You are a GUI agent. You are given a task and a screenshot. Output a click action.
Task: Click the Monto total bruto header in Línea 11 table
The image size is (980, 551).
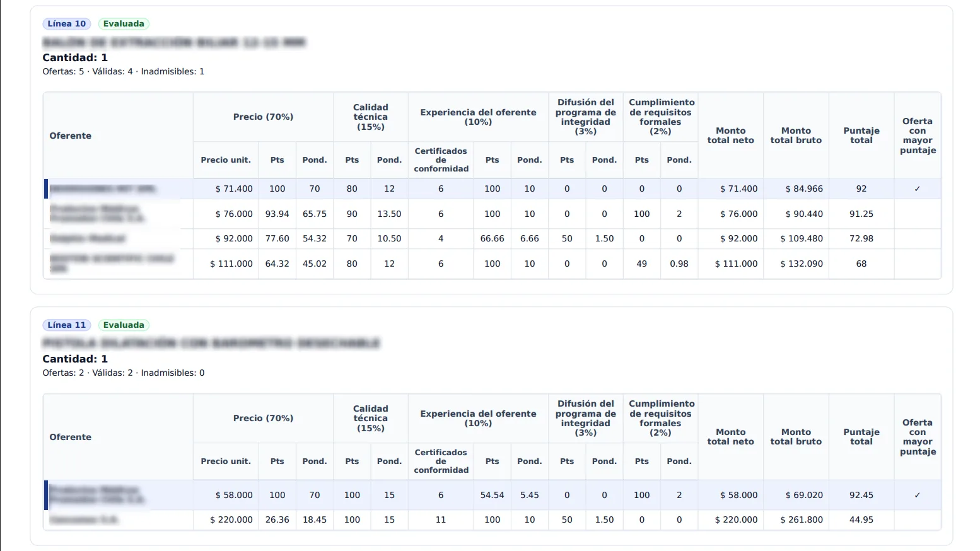point(795,437)
